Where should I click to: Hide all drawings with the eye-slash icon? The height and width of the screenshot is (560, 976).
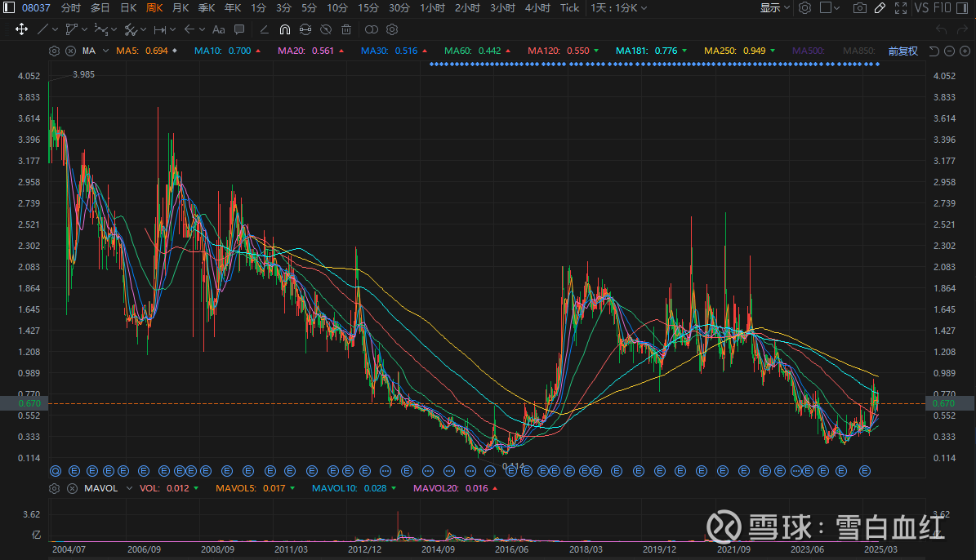coord(326,29)
